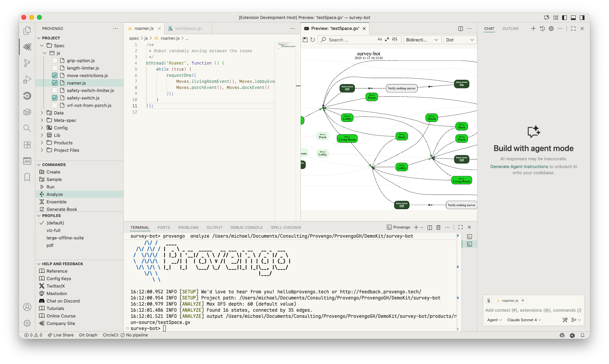Split the preview editor to the right
Image resolution: width=609 pixels, height=364 pixels.
(460, 29)
